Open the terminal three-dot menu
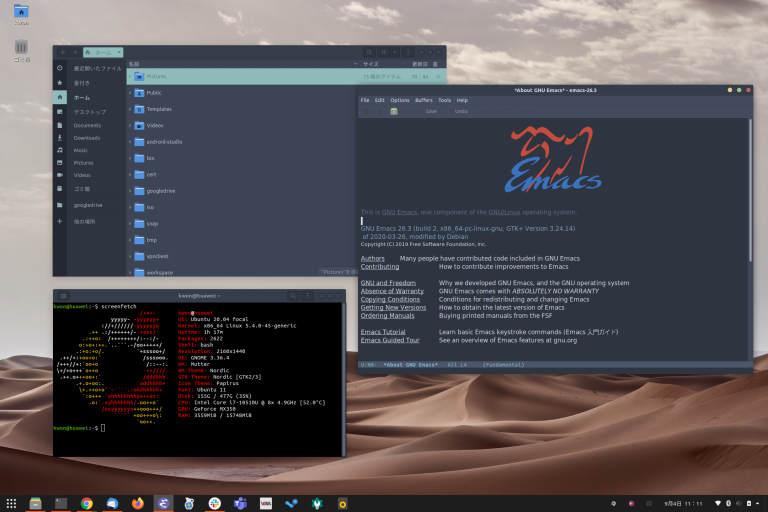This screenshot has width=768, height=512. pyautogui.click(x=308, y=296)
